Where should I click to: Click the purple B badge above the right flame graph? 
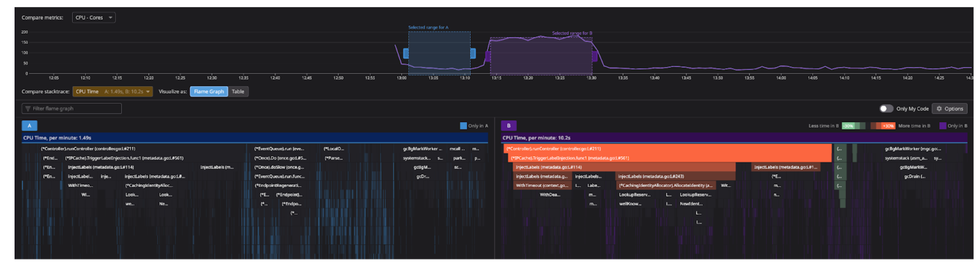click(x=509, y=126)
